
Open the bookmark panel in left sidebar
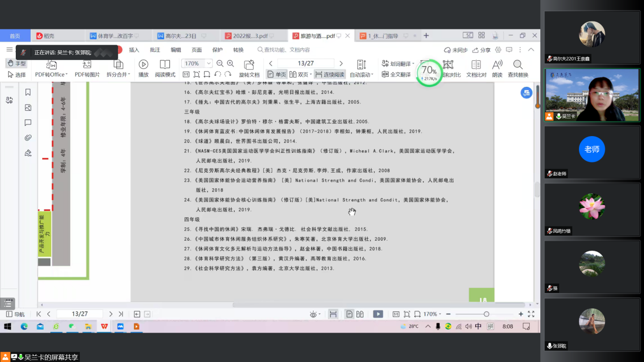(x=28, y=92)
